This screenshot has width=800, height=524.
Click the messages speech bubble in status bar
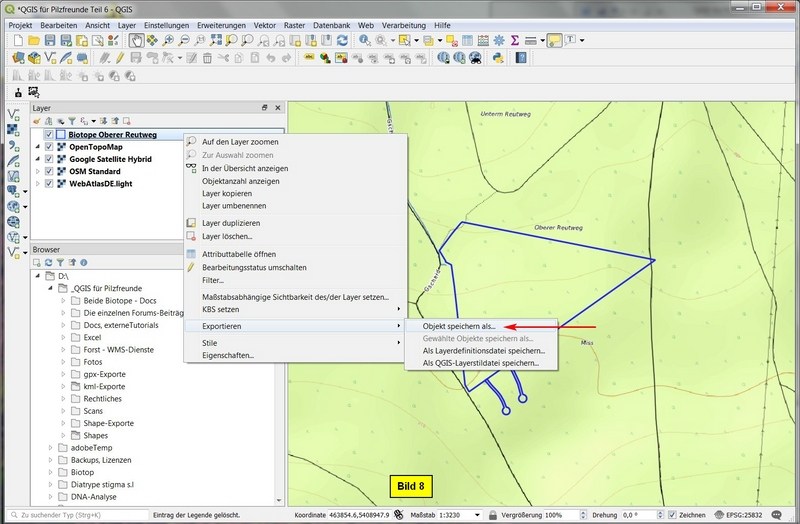pos(777,515)
